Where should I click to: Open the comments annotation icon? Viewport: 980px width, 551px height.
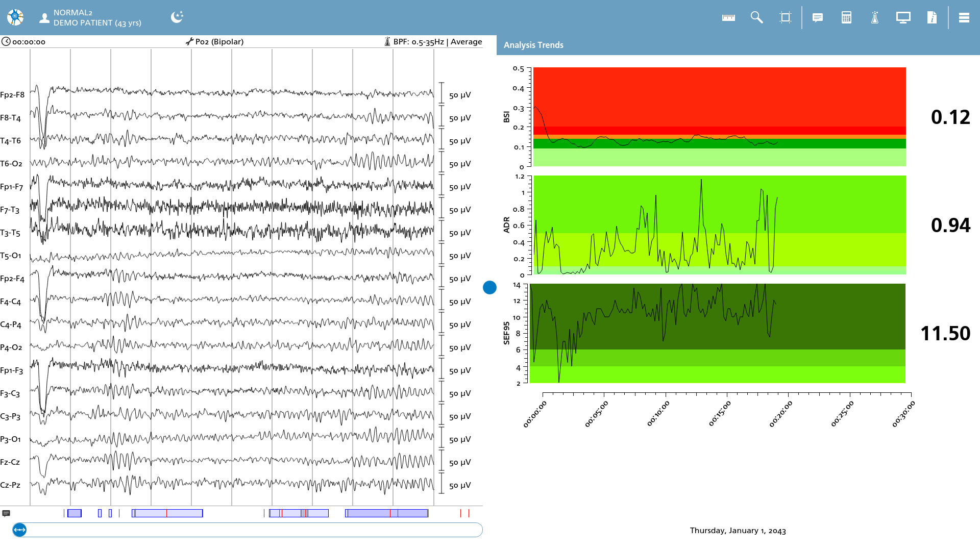tap(818, 18)
